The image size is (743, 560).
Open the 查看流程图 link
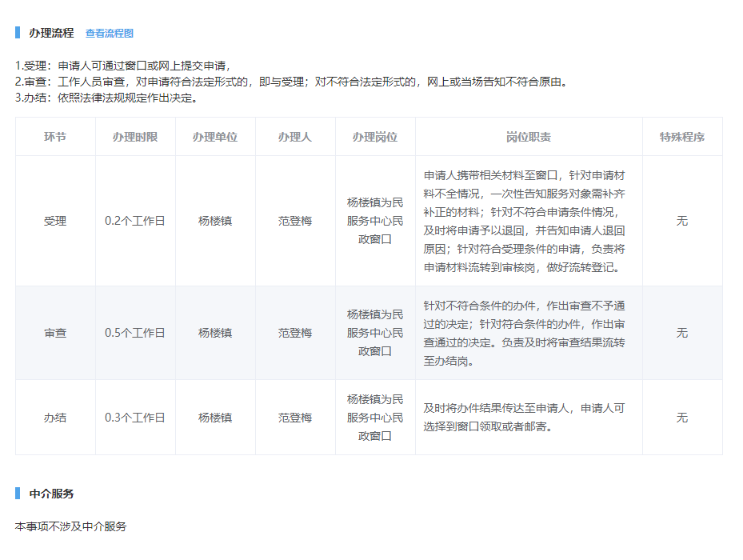coord(110,34)
